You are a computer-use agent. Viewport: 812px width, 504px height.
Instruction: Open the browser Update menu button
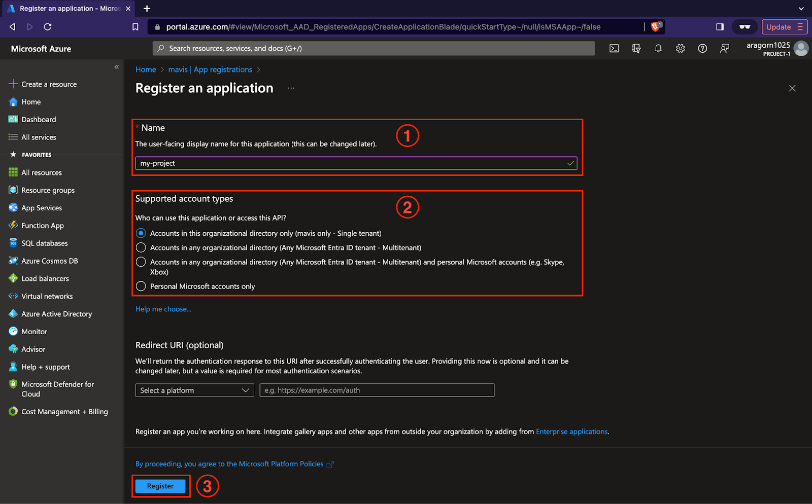[785, 27]
